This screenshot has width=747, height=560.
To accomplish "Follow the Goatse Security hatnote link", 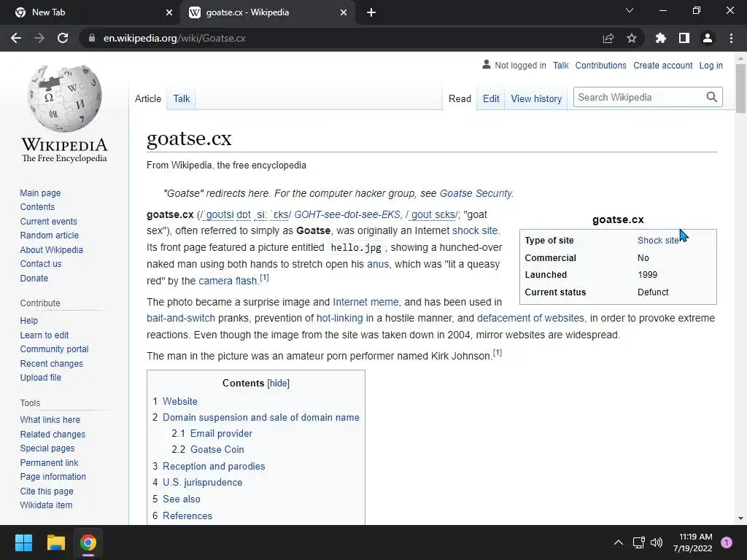I will (476, 193).
